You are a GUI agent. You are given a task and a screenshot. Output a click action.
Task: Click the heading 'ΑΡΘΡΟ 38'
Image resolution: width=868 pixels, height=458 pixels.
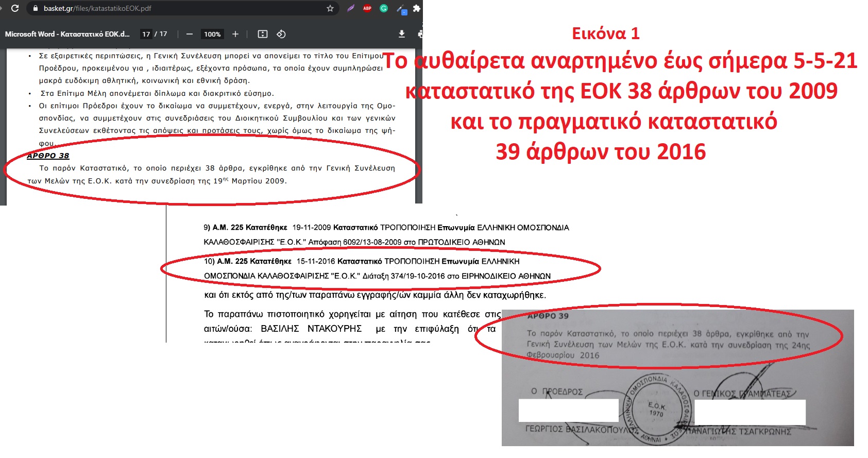[48, 156]
